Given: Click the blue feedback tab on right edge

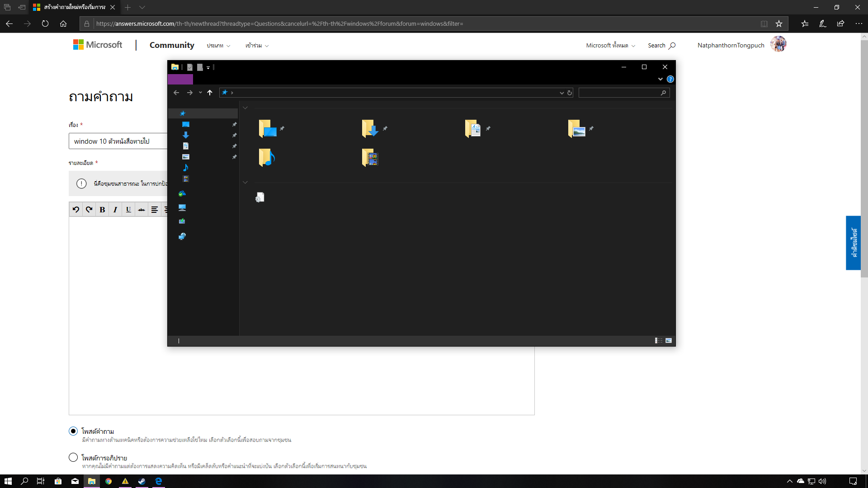Looking at the screenshot, I should [x=853, y=243].
